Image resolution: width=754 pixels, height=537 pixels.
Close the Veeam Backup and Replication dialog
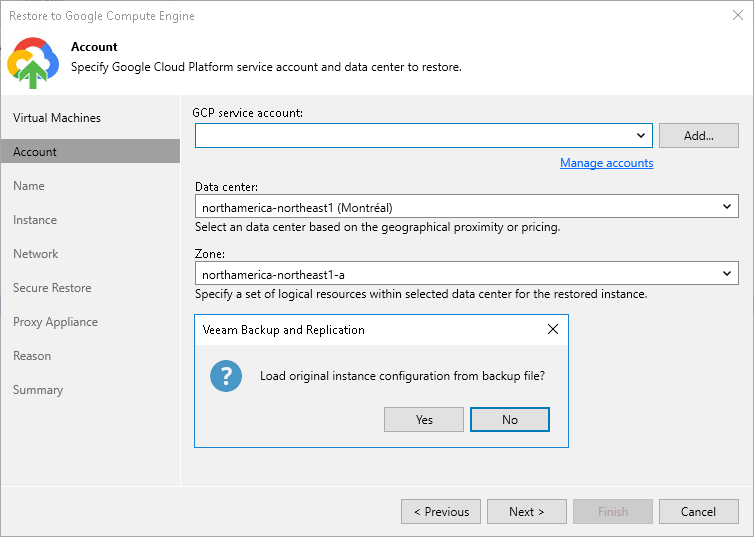553,329
